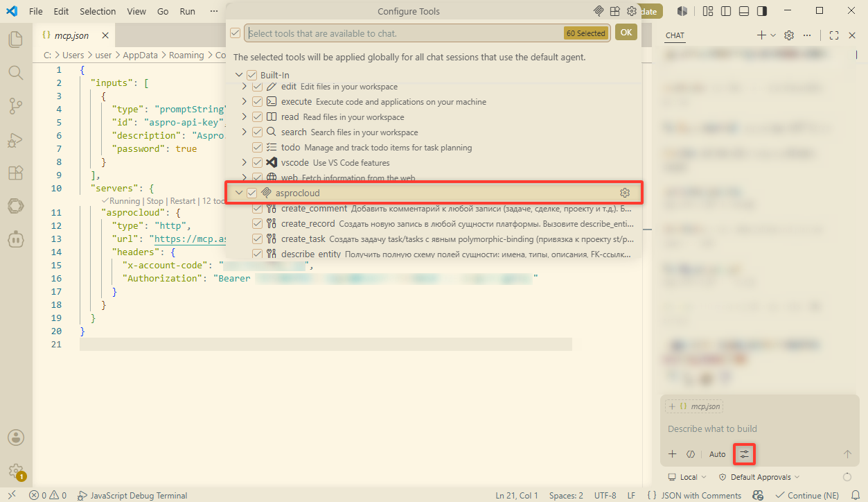Expand the read tool row
The image size is (868, 502).
pos(245,117)
